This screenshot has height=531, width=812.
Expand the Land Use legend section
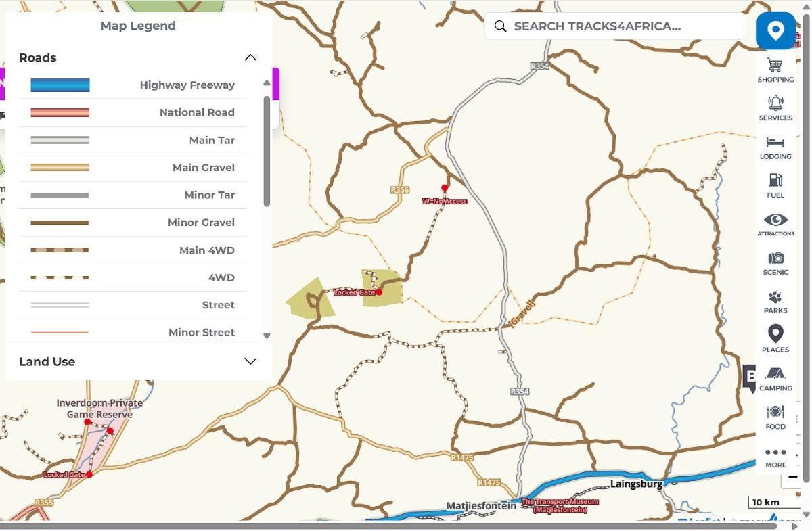click(250, 361)
